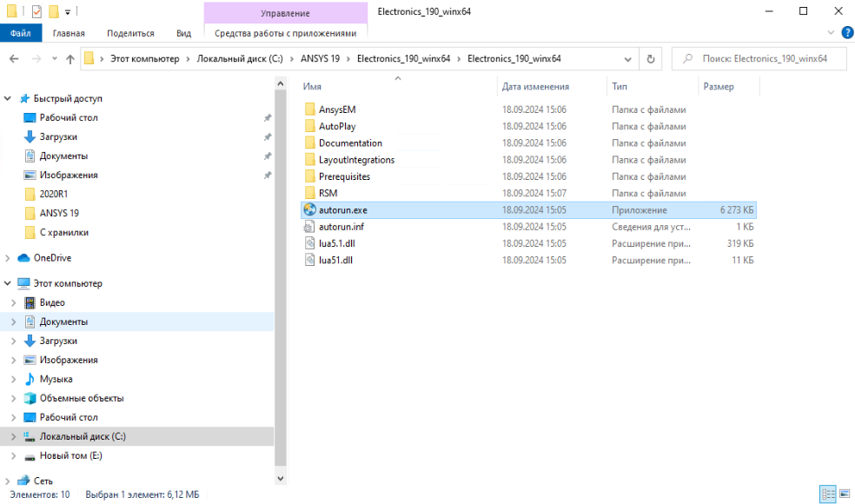Select the AutoPlay folder icon
This screenshot has width=855, height=504.
309,126
